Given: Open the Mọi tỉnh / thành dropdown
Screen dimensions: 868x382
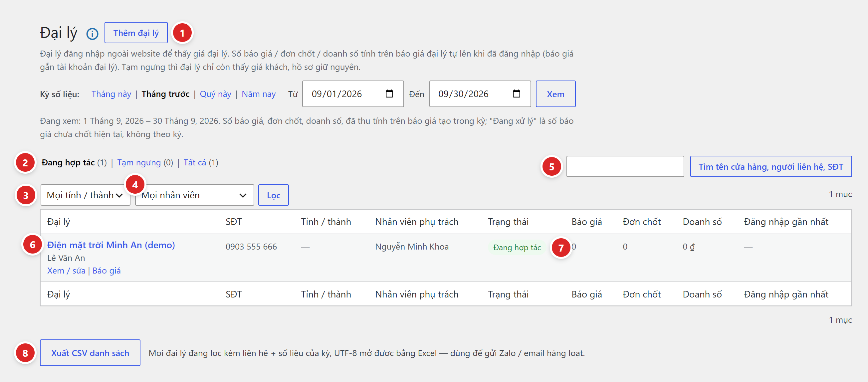Looking at the screenshot, I should (x=85, y=195).
